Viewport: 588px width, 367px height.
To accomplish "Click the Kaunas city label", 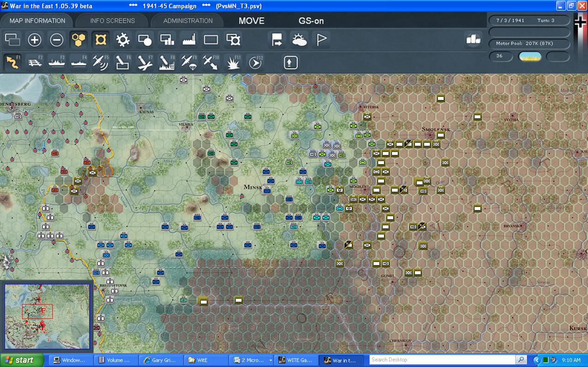I will (x=147, y=112).
